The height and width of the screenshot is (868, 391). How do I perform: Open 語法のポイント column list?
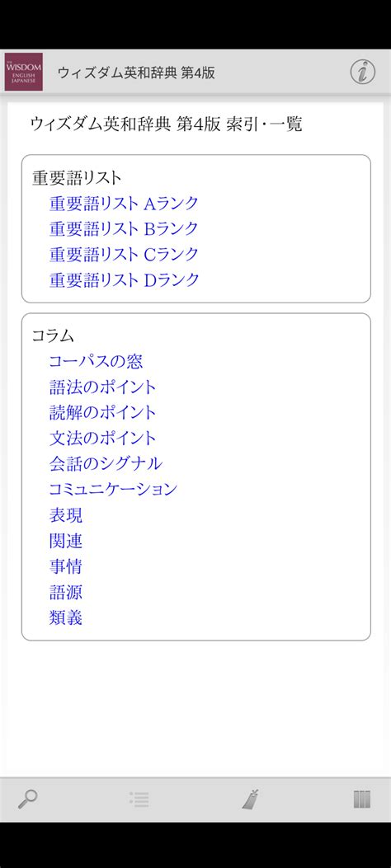click(103, 387)
